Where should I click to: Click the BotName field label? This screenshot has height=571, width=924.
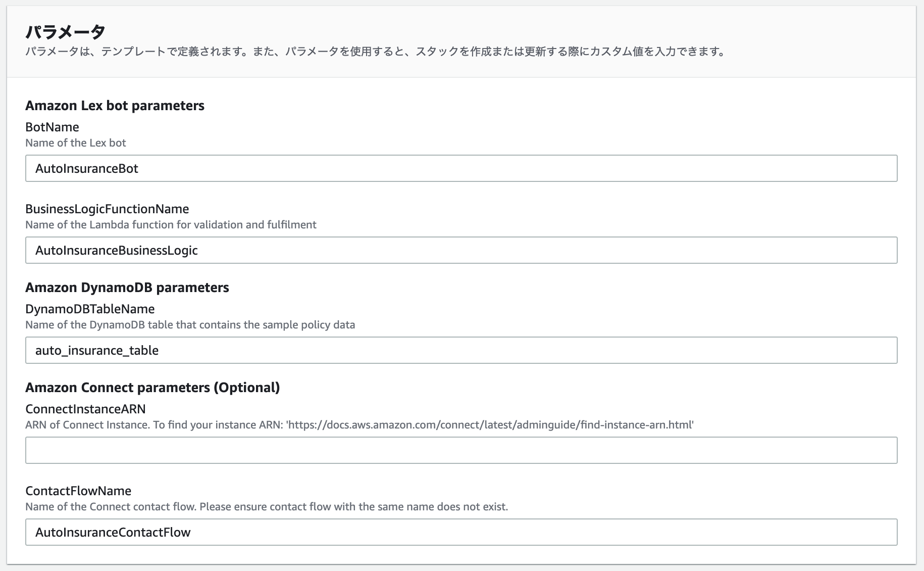click(52, 127)
